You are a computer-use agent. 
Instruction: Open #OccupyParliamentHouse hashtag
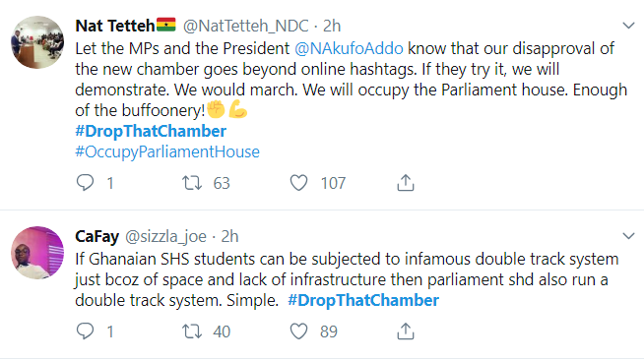point(167,152)
